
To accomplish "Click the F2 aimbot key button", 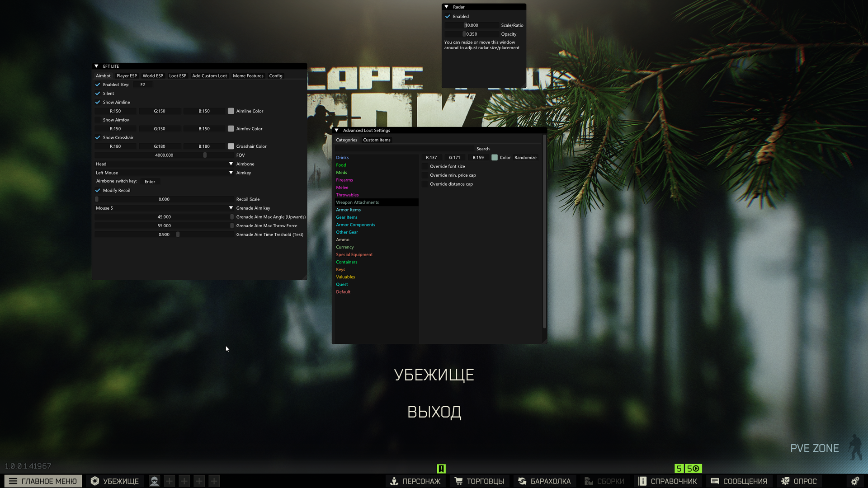I will (142, 84).
